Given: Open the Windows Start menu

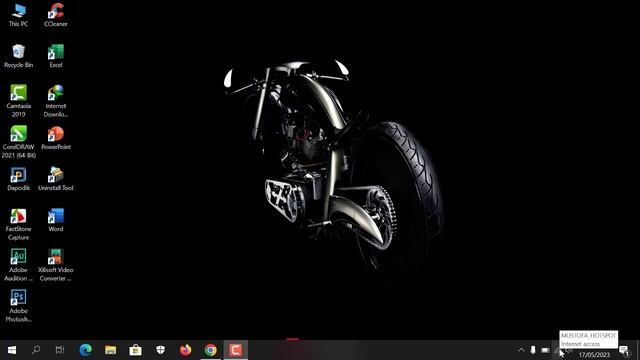Looking at the screenshot, I should (12, 350).
